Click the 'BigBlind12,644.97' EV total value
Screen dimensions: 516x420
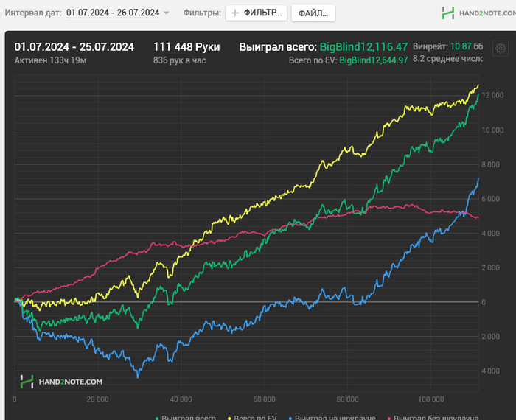click(x=374, y=60)
